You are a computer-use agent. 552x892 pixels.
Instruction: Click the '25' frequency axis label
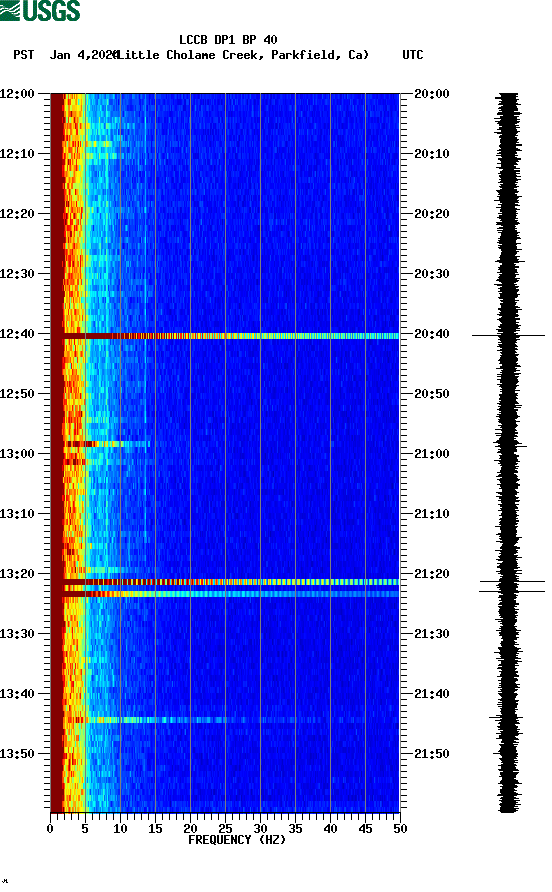point(225,829)
